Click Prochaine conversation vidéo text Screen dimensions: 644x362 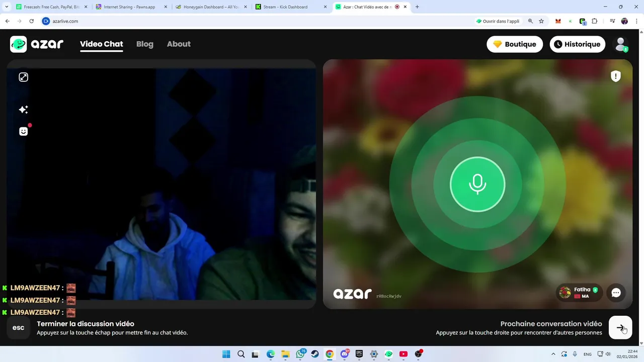pyautogui.click(x=551, y=324)
